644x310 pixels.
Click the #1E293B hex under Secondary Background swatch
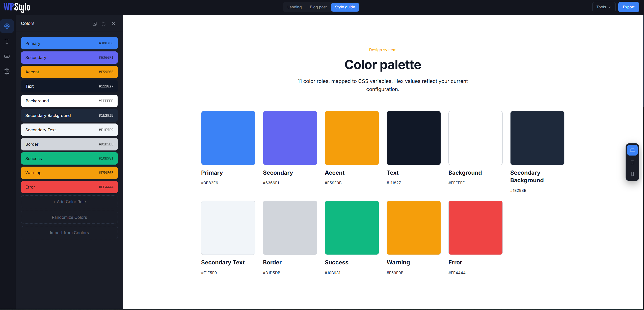point(518,190)
